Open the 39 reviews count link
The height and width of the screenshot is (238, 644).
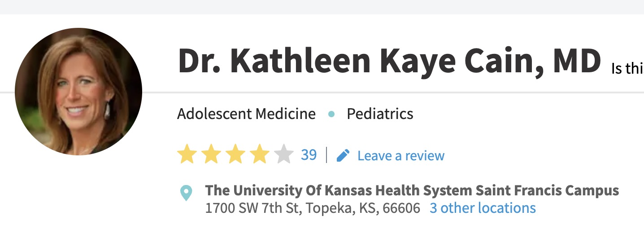(x=309, y=155)
